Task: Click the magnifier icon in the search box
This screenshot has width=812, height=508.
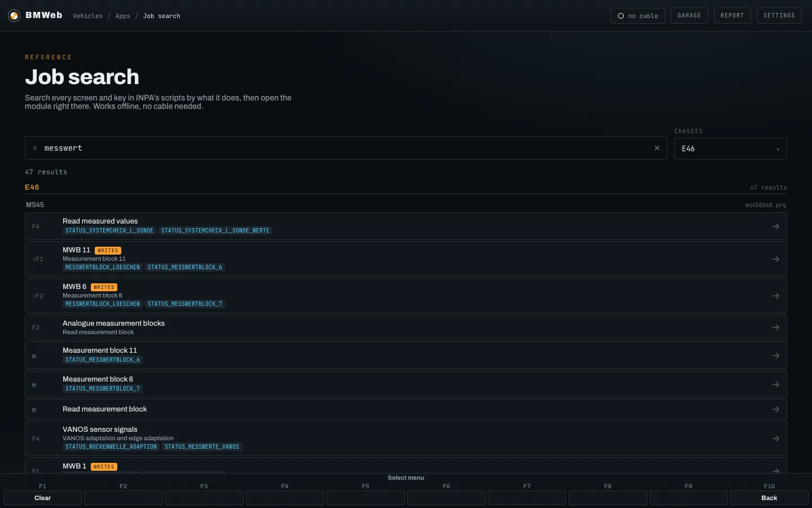Action: tap(35, 148)
